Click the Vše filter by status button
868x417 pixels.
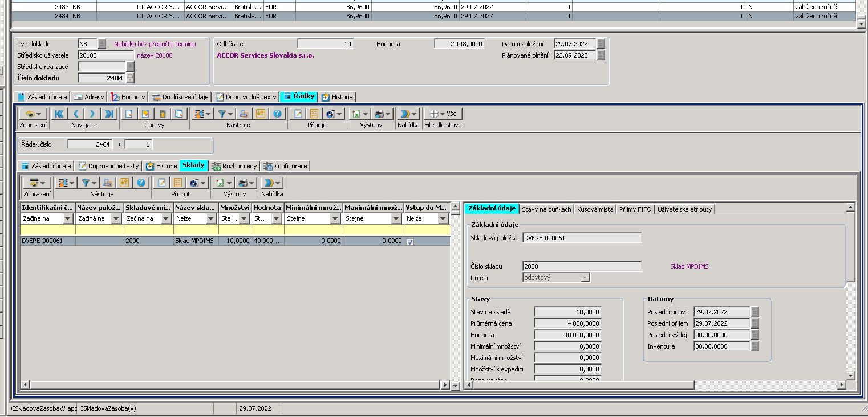(x=444, y=114)
